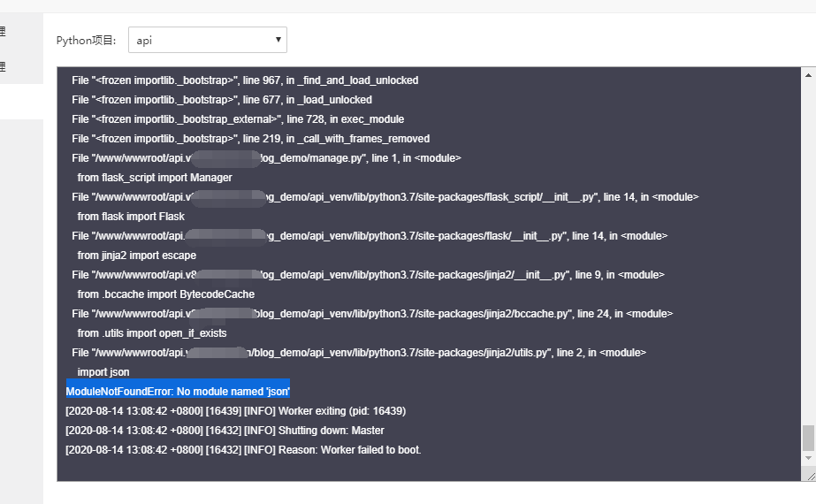Click the line 677 _load_unlocked entry
Screen dimensions: 816x504
(x=222, y=99)
